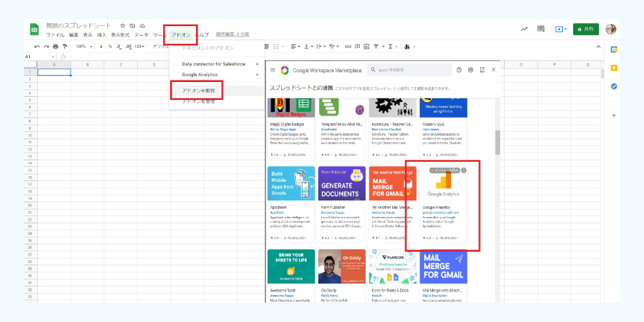Click the Insert comment icon
Viewport: 644px width, 322px height.
357,46
